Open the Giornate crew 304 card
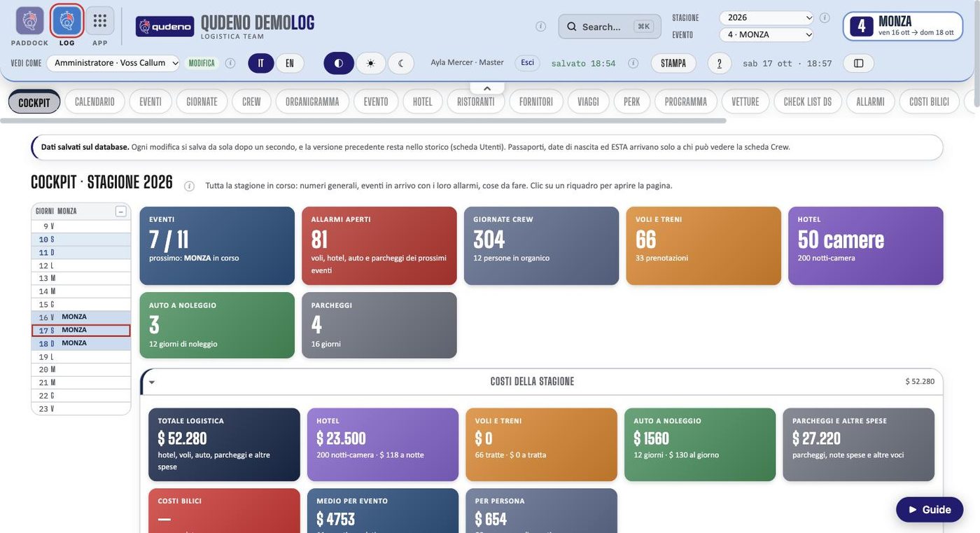Screen dimensions: 980x533 pos(542,246)
